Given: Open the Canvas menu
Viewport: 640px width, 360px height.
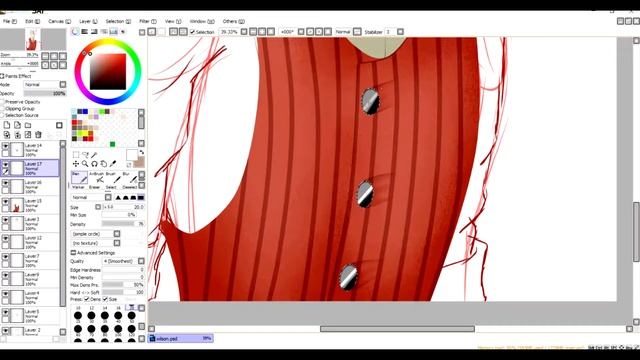Looking at the screenshot, I should point(59,21).
